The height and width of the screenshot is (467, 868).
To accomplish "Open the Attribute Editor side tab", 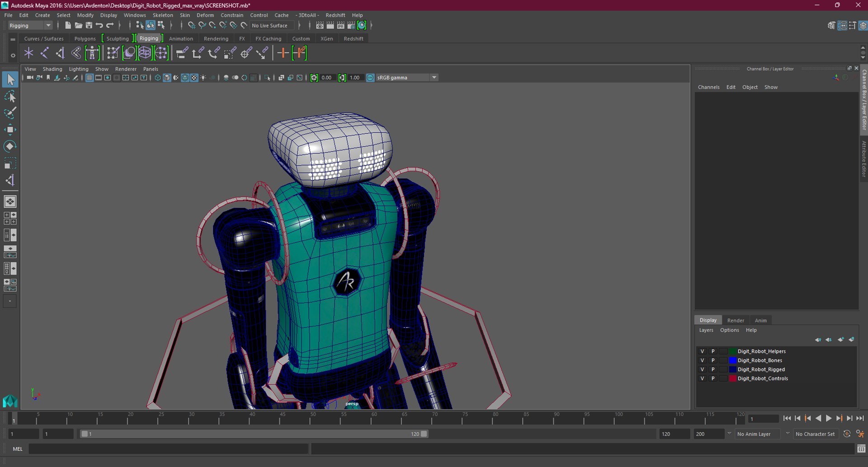I will [863, 159].
